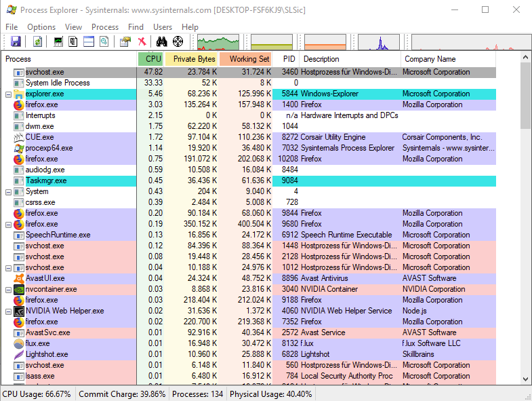Sort by the Description column header
Image resolution: width=532 pixels, height=401 pixels.
point(350,59)
